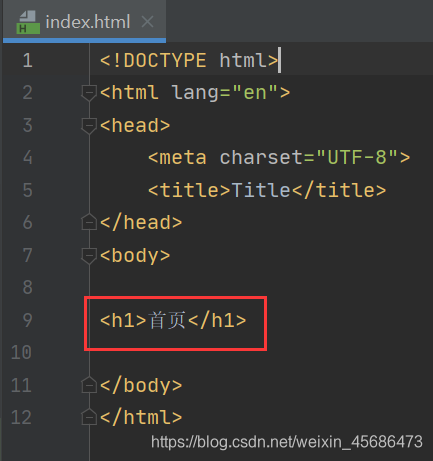Click the closing </head> tag text

pyautogui.click(x=141, y=222)
